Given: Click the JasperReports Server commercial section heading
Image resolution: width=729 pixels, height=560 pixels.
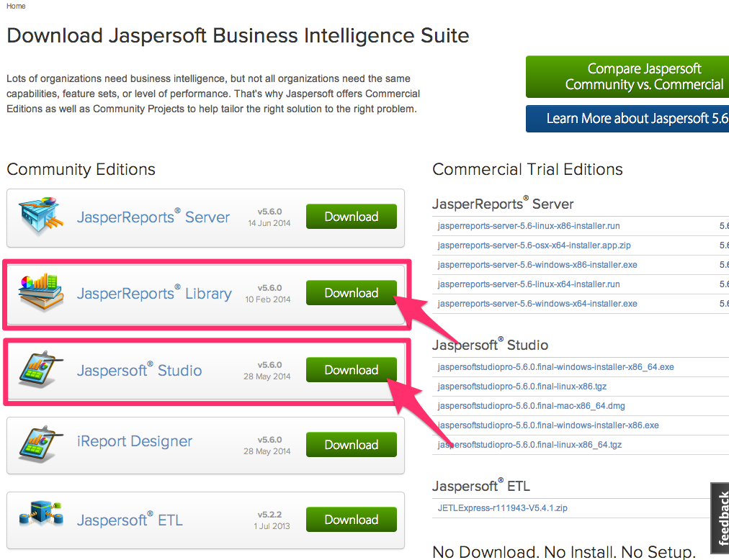Looking at the screenshot, I should point(503,204).
